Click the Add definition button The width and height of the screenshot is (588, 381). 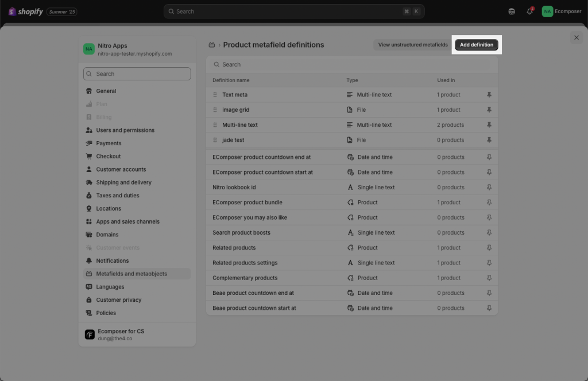476,45
